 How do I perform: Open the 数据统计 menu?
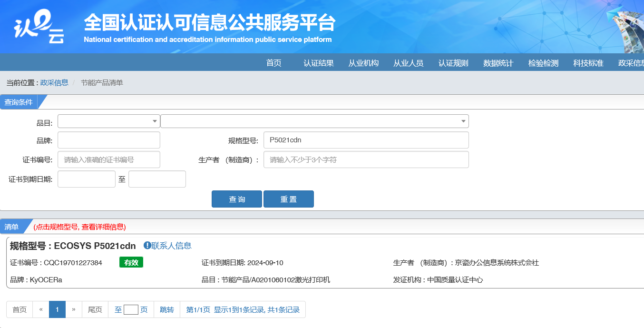coord(498,63)
